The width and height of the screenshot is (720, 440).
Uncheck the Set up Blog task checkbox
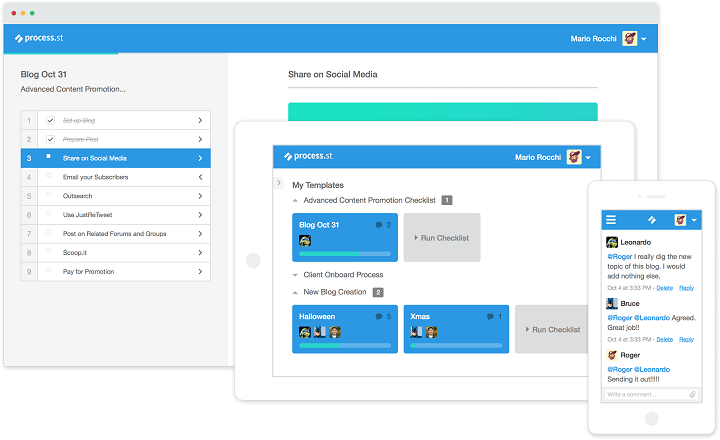click(51, 120)
